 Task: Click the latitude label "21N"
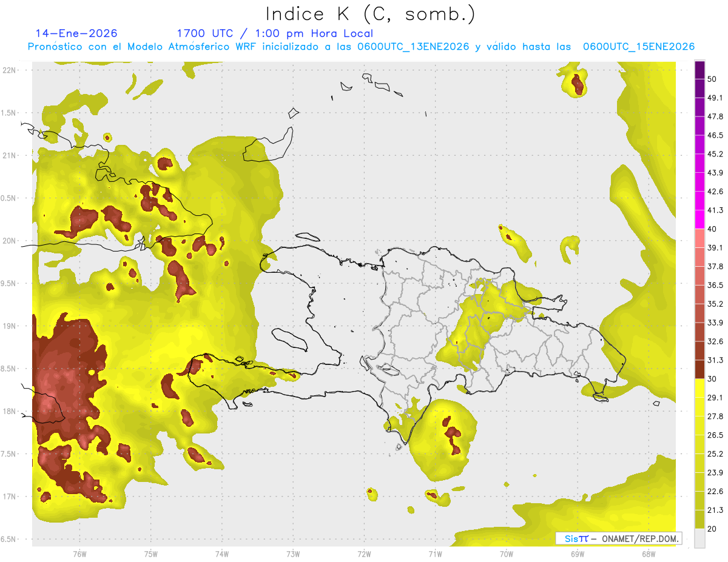[10, 155]
